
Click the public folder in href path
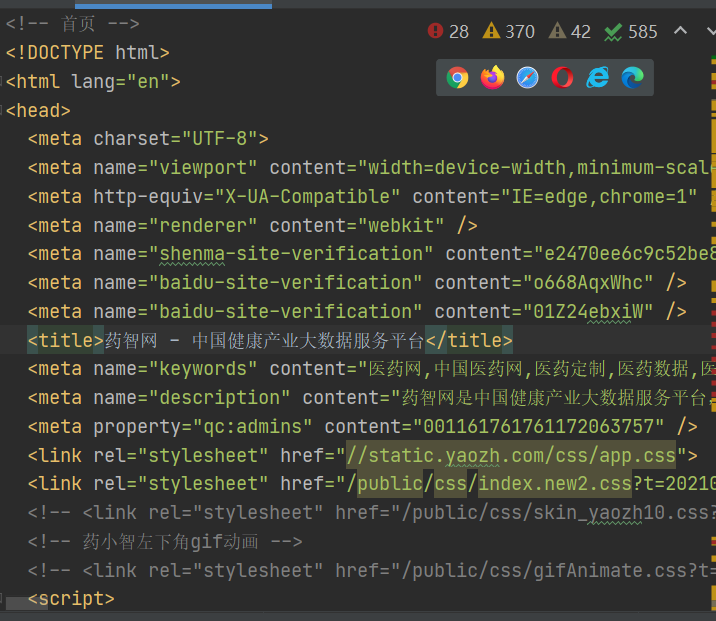click(390, 484)
